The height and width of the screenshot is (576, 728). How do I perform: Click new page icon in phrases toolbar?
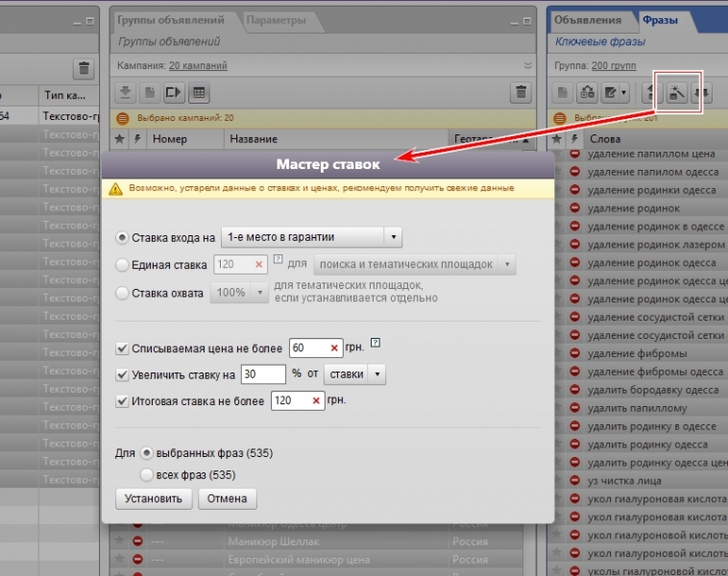[x=563, y=92]
